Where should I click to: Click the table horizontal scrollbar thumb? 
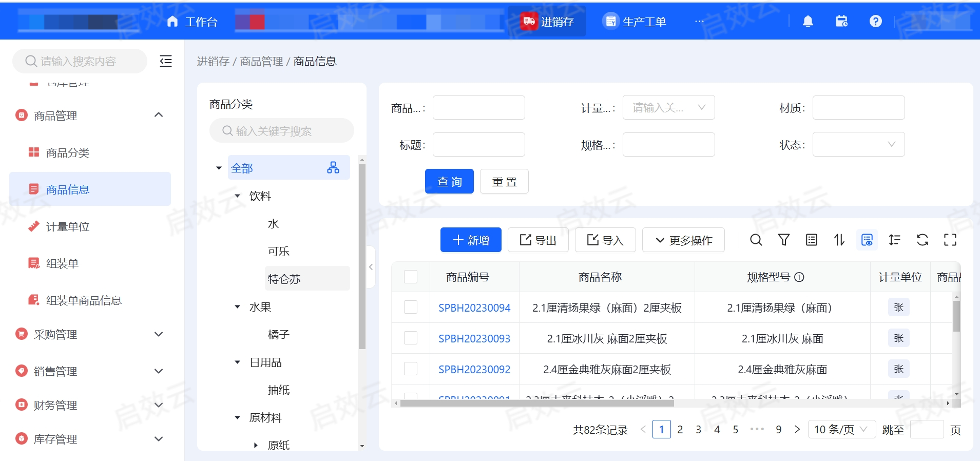(537, 403)
